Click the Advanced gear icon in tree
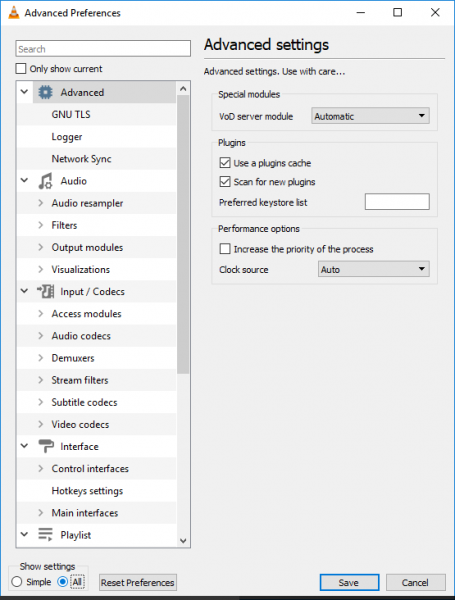The width and height of the screenshot is (455, 600). (x=45, y=92)
